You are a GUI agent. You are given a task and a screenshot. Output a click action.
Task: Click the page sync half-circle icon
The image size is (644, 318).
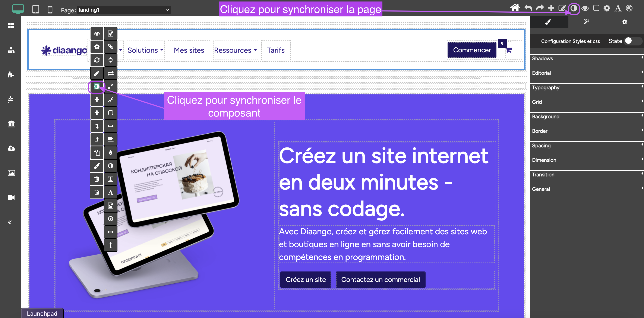[574, 9]
